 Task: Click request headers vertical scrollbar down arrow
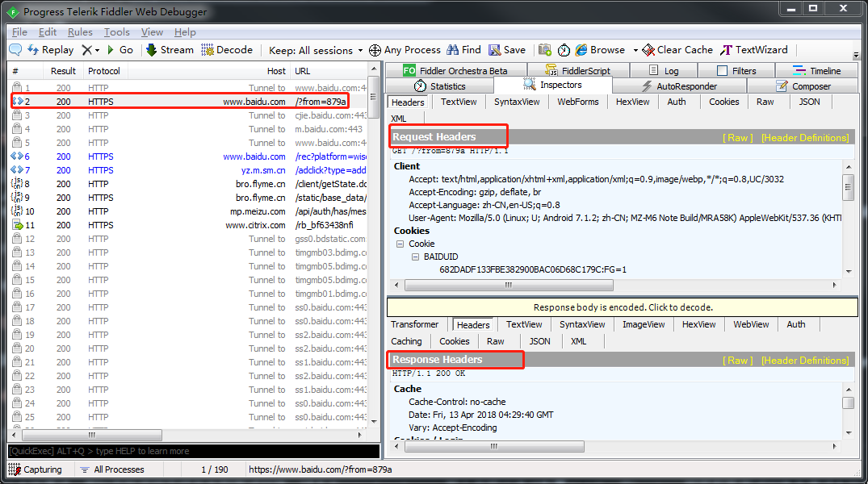848,271
